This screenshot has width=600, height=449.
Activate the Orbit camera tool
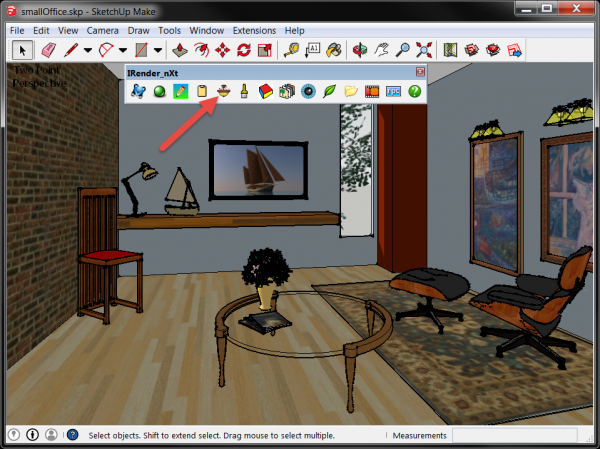coord(360,50)
